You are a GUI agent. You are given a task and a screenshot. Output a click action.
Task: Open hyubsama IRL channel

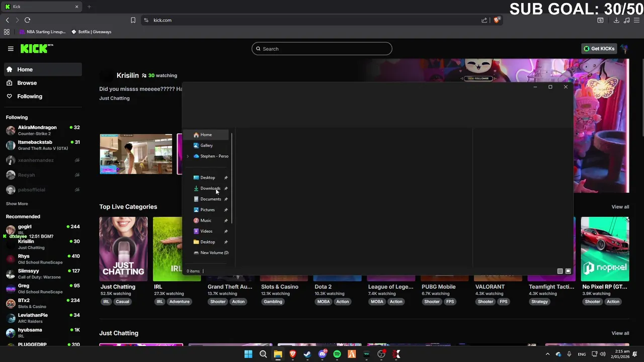pos(43,333)
